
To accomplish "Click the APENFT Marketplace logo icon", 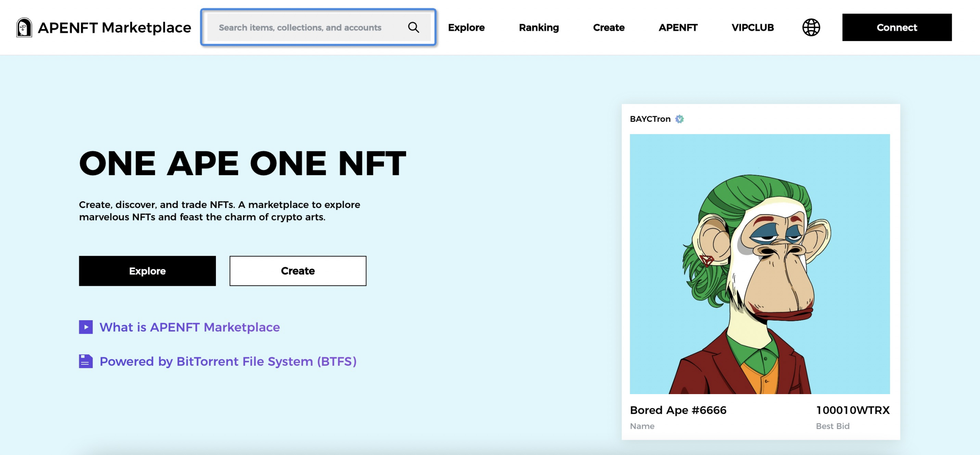I will pyautogui.click(x=24, y=27).
